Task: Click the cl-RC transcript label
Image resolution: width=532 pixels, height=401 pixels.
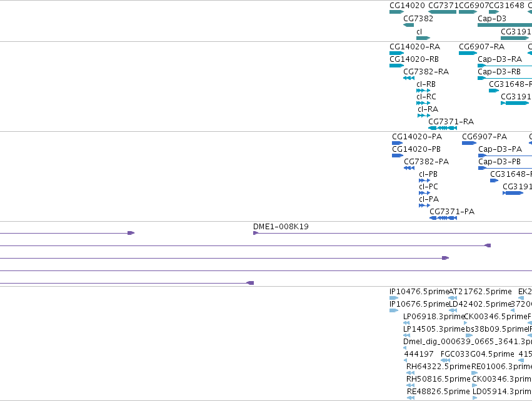Action: coord(426,97)
